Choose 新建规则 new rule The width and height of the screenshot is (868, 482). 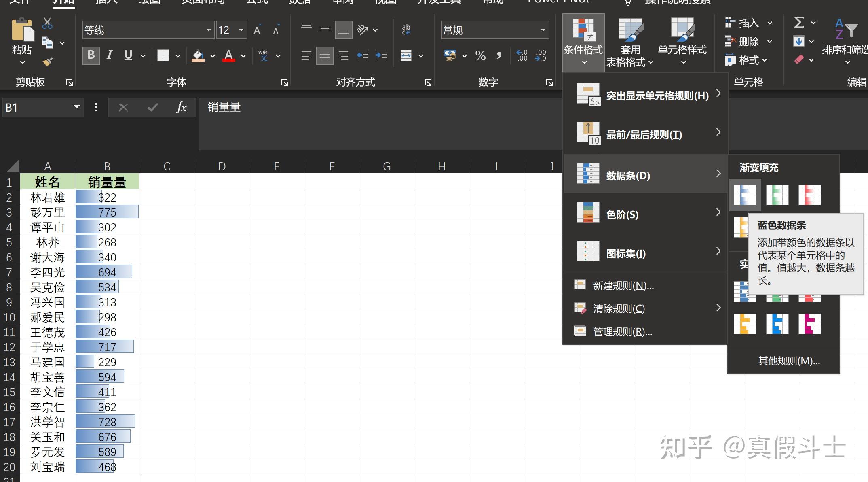(645, 285)
